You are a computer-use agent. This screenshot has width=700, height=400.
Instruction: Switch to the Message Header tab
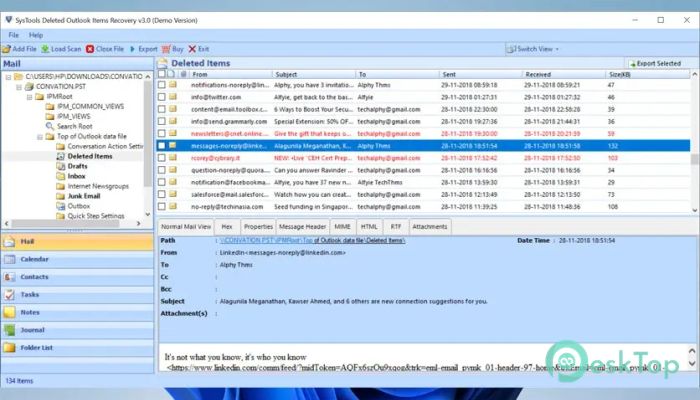tap(302, 227)
